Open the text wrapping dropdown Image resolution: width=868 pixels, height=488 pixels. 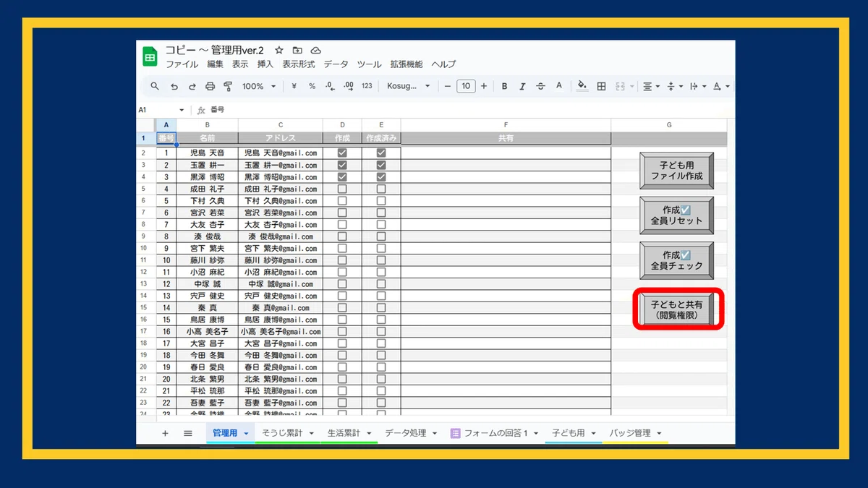tap(697, 86)
